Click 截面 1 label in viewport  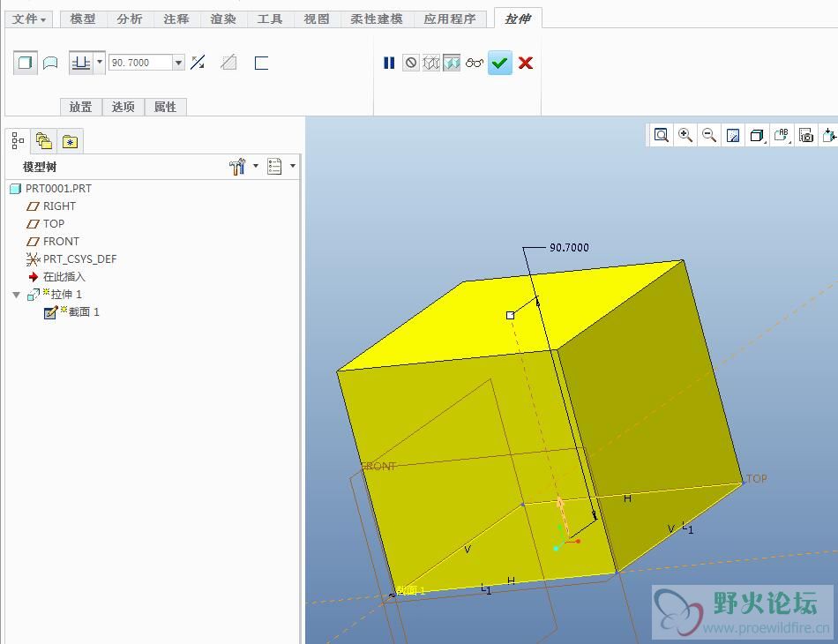[410, 590]
